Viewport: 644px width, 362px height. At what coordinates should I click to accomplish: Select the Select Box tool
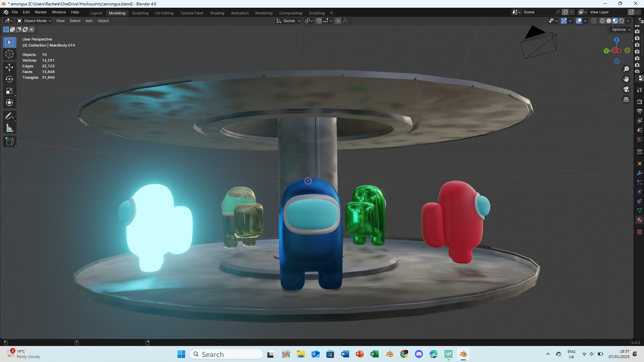[x=9, y=42]
